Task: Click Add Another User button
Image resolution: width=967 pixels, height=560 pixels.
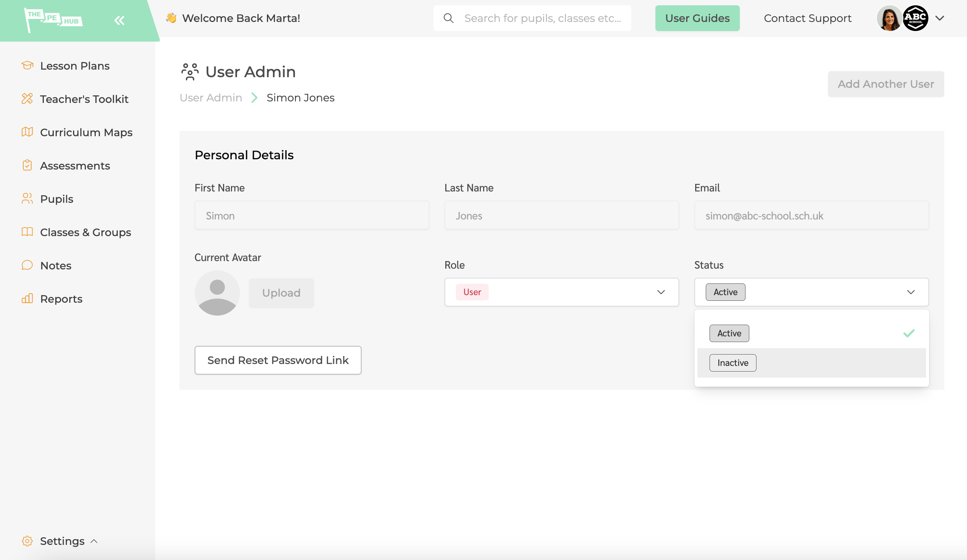Action: pos(886,84)
